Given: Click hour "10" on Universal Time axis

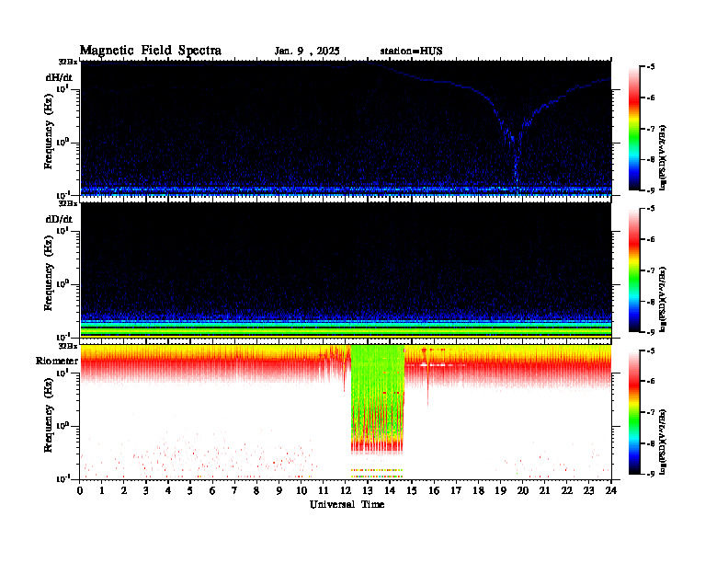Looking at the screenshot, I should tap(301, 490).
